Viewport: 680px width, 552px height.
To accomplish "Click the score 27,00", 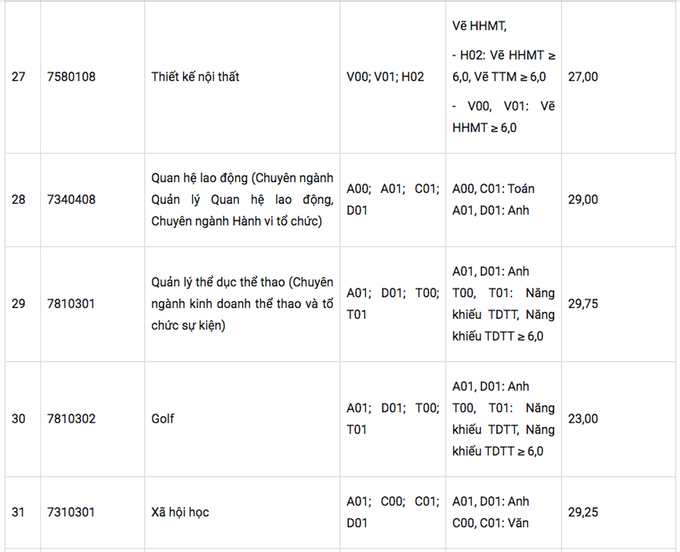I will [583, 76].
